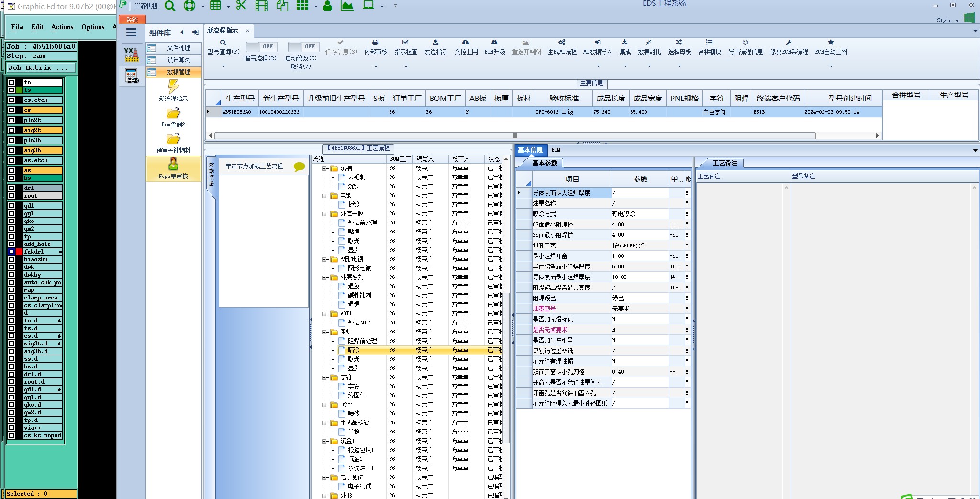
Task: Open 新流程指示 lightning icon
Action: pyautogui.click(x=173, y=88)
